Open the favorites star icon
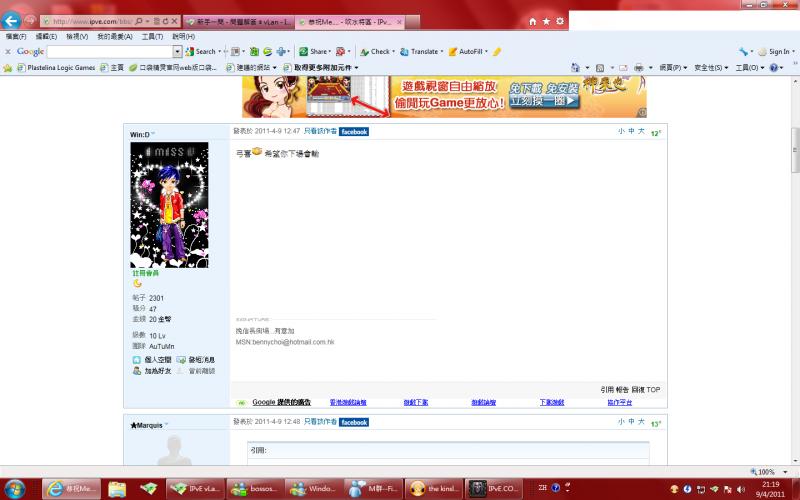This screenshot has height=500, width=800. pos(546,21)
